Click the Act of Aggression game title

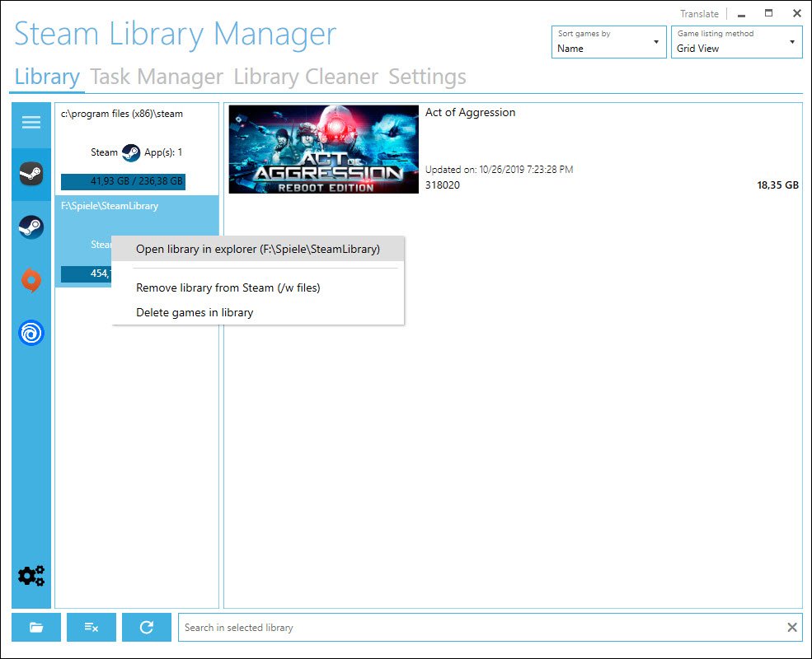(x=470, y=112)
